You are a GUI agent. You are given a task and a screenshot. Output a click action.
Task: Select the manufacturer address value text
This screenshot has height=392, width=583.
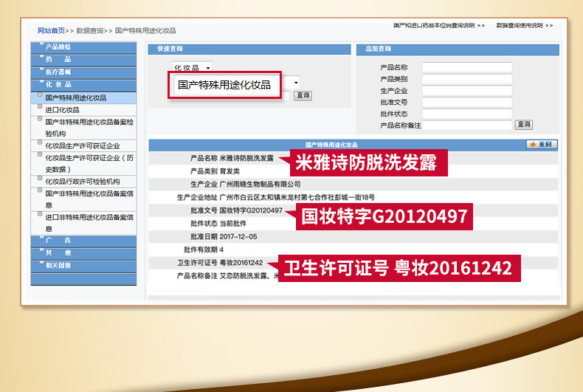pos(297,197)
